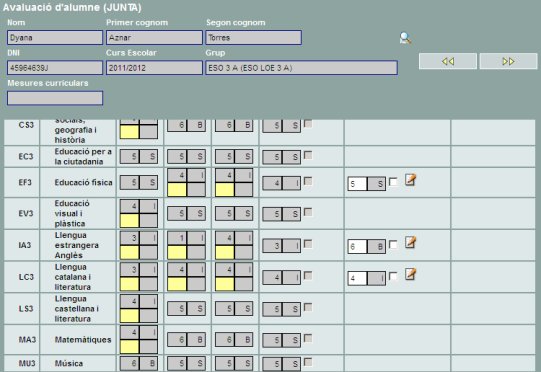Tick the white checkbox in the LC3 row

pyautogui.click(x=393, y=276)
